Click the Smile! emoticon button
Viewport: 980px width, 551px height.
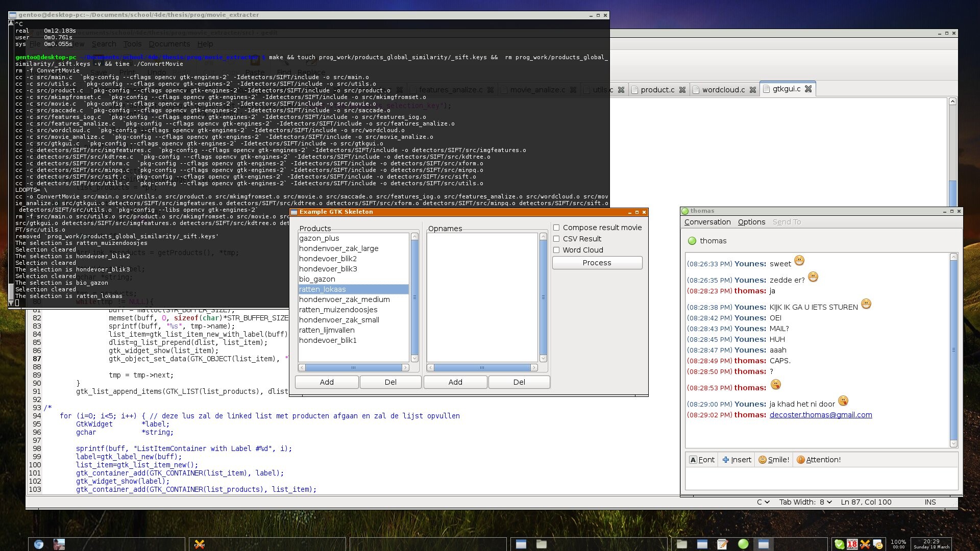[774, 460]
